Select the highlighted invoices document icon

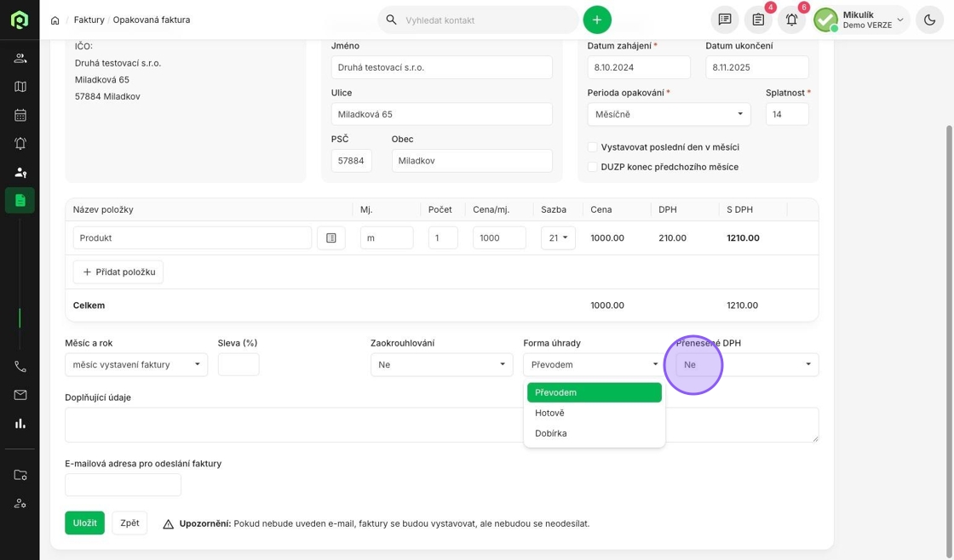(20, 200)
